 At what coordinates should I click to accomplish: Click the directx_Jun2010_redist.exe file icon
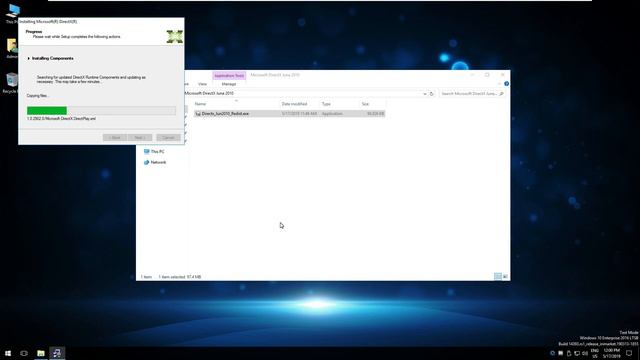click(x=198, y=113)
